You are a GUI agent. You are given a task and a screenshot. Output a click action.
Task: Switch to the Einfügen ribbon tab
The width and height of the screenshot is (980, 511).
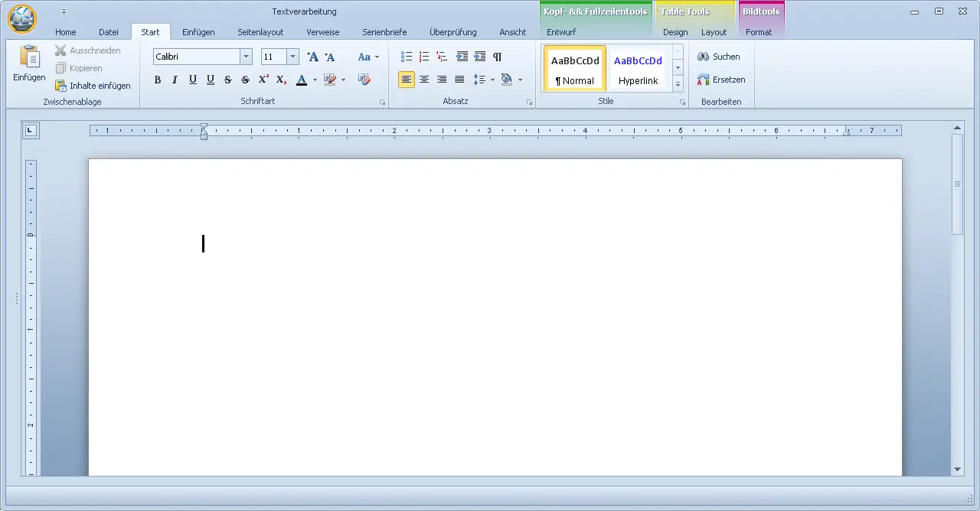[198, 32]
